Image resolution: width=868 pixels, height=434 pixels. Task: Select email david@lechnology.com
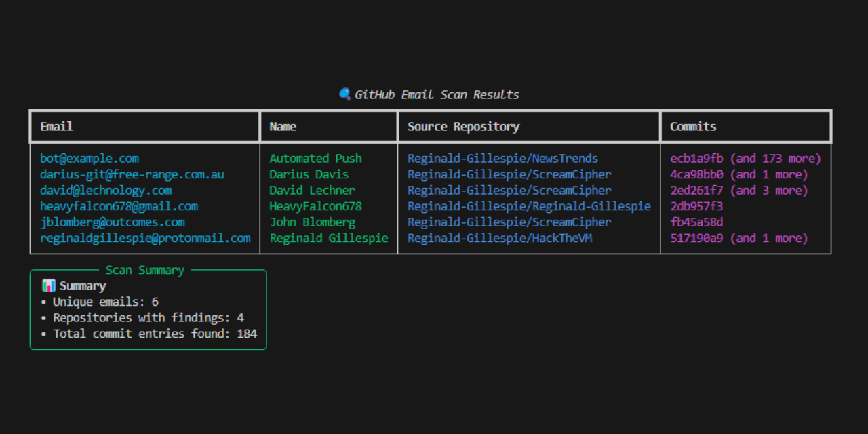(106, 190)
